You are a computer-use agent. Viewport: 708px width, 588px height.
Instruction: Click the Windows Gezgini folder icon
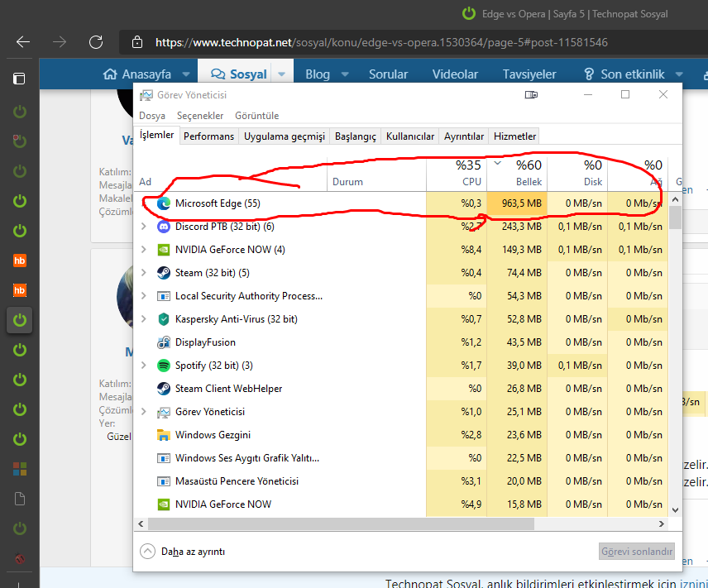click(x=164, y=435)
